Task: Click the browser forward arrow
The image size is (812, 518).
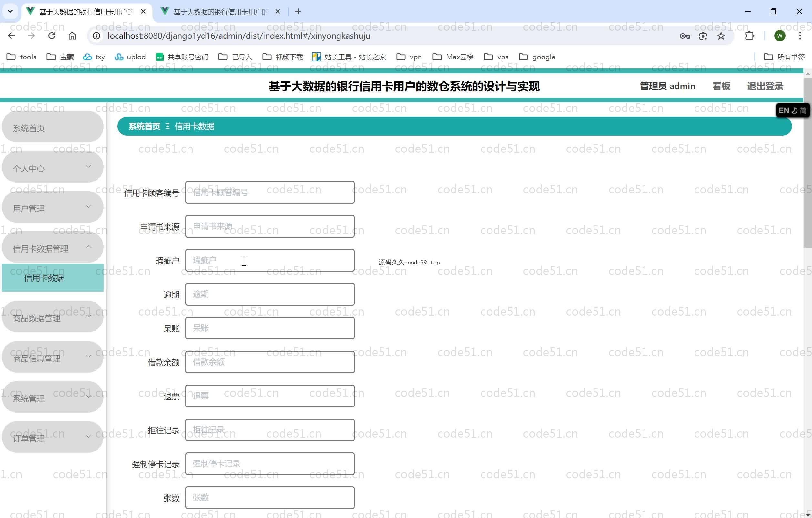Action: [31, 36]
